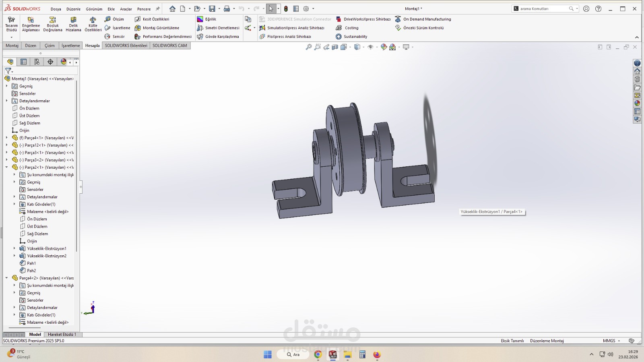Click Zoom to Fit in view toolbar
The height and width of the screenshot is (362, 644).
click(309, 47)
